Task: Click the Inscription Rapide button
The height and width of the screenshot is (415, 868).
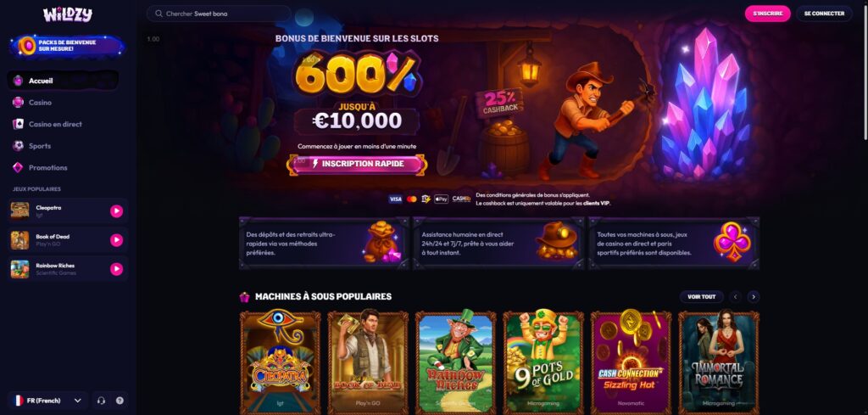Action: [x=357, y=164]
